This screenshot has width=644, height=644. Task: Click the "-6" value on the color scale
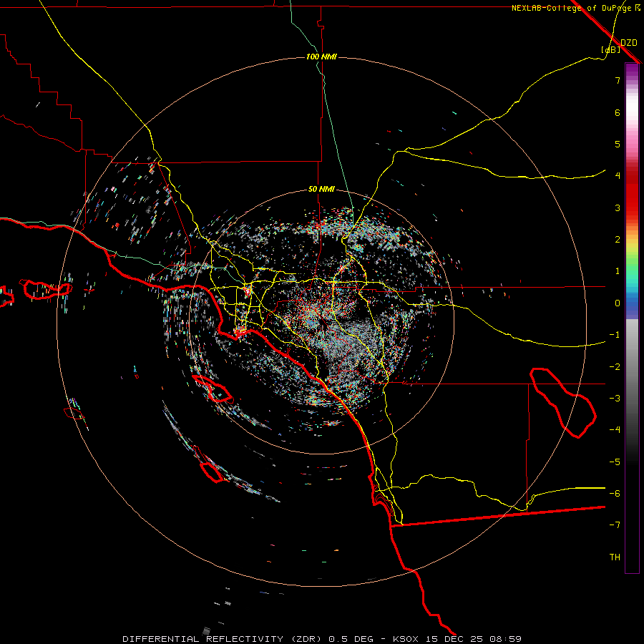coord(615,494)
